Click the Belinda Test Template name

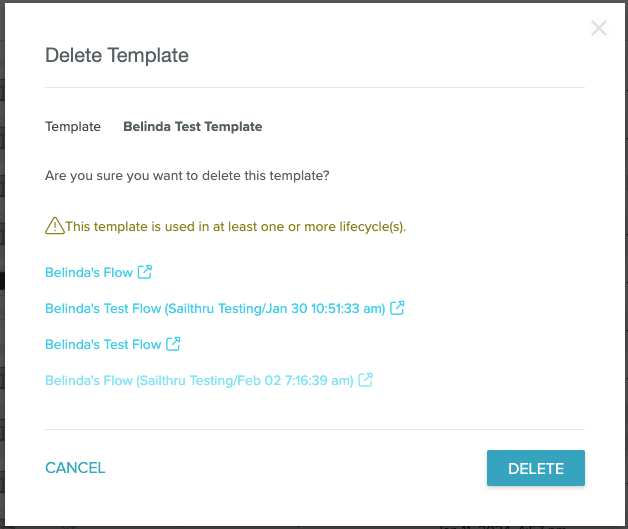(192, 127)
